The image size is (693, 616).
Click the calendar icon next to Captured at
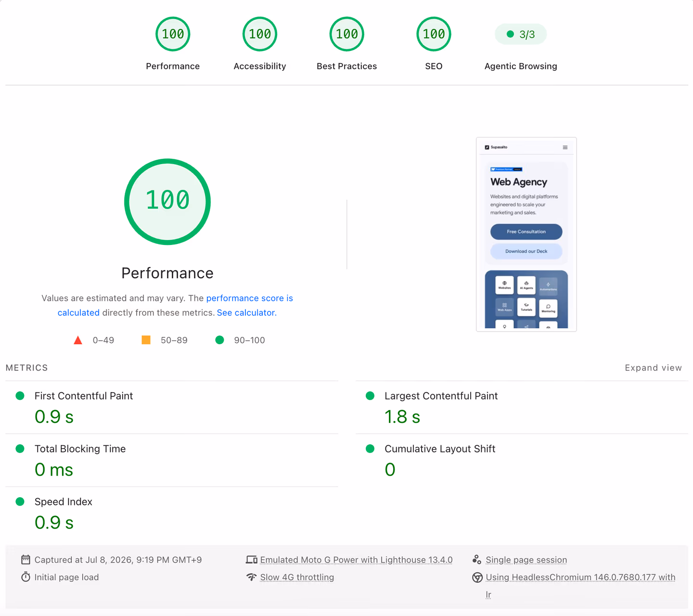pos(26,560)
